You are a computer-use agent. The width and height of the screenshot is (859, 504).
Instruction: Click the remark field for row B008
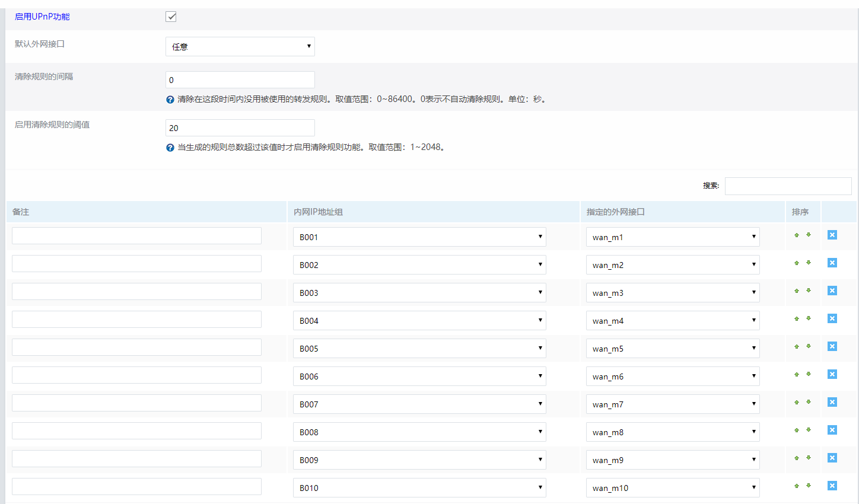pyautogui.click(x=136, y=431)
